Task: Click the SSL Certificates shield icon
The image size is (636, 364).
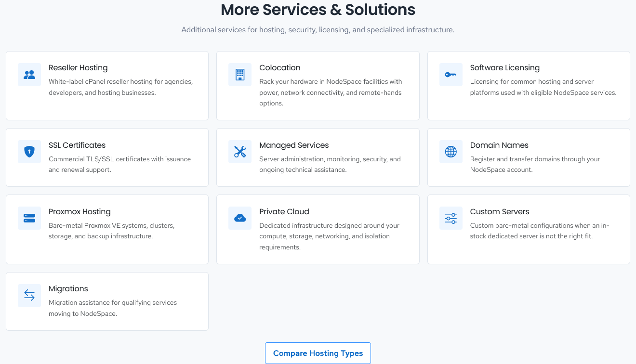Action: 29,152
